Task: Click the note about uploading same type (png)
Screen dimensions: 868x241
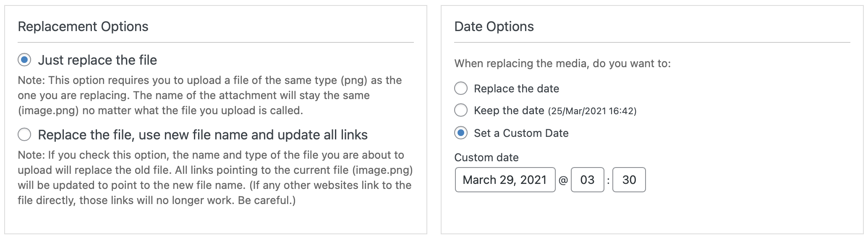Action: pos(210,95)
